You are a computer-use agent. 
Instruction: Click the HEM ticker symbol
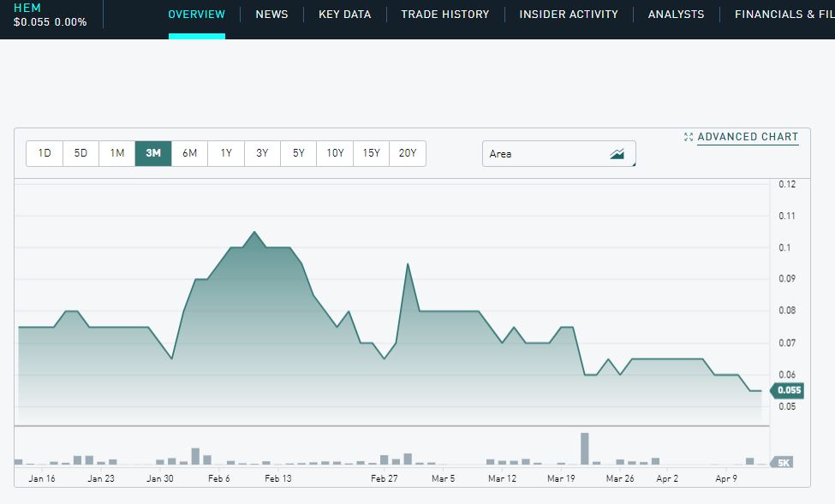coord(26,8)
